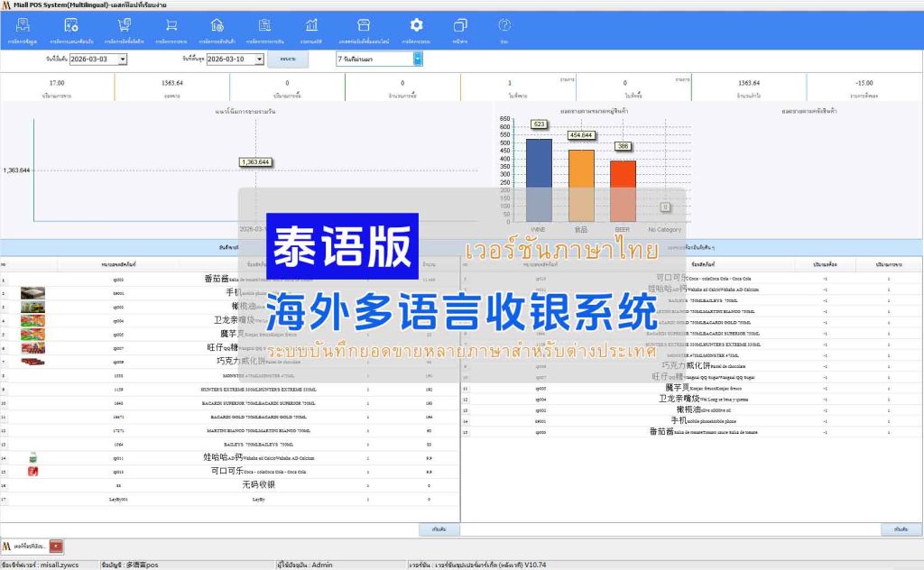Switch to the dashboard tab at bottom left
The height and width of the screenshot is (570, 924).
tap(25, 546)
